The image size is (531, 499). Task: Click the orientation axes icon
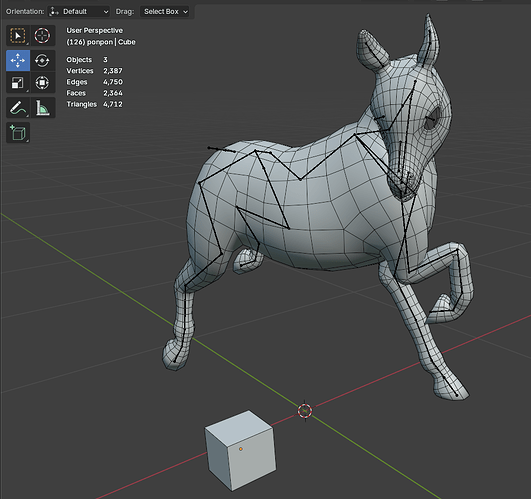(54, 12)
